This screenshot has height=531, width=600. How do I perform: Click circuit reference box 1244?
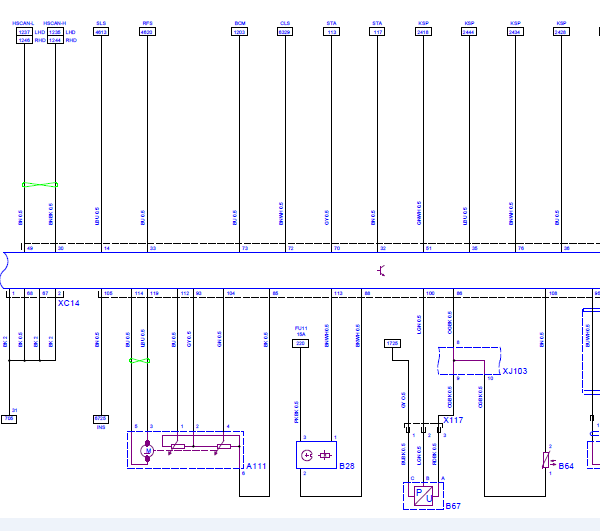(x=55, y=40)
